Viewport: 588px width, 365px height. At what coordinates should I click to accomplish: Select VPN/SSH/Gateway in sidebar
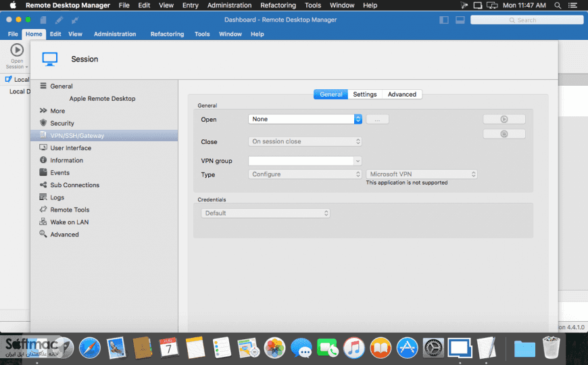104,135
